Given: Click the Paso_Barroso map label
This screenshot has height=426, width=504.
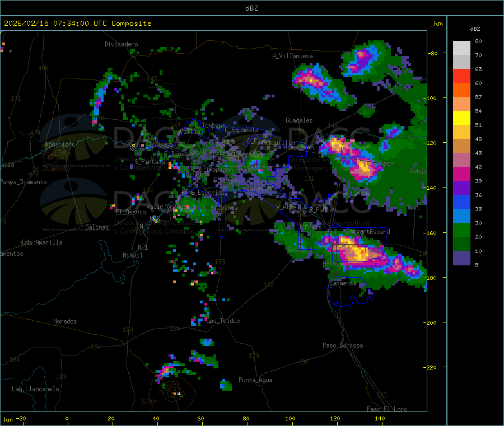Looking at the screenshot, I should (343, 345).
